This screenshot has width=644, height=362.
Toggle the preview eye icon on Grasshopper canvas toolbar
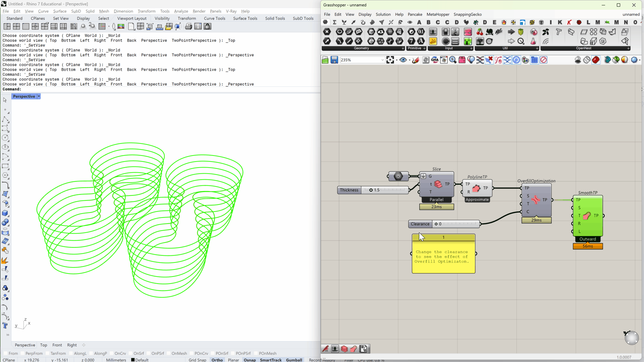pyautogui.click(x=404, y=60)
